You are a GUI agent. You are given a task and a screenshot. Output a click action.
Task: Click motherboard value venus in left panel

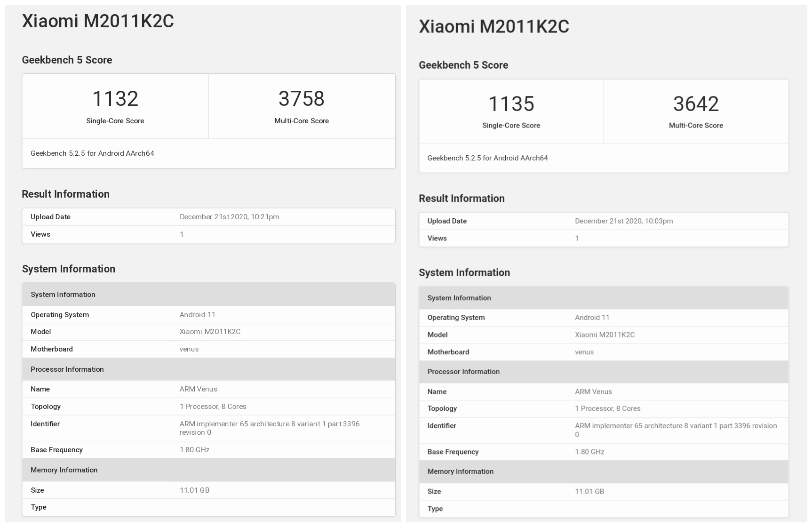point(189,349)
